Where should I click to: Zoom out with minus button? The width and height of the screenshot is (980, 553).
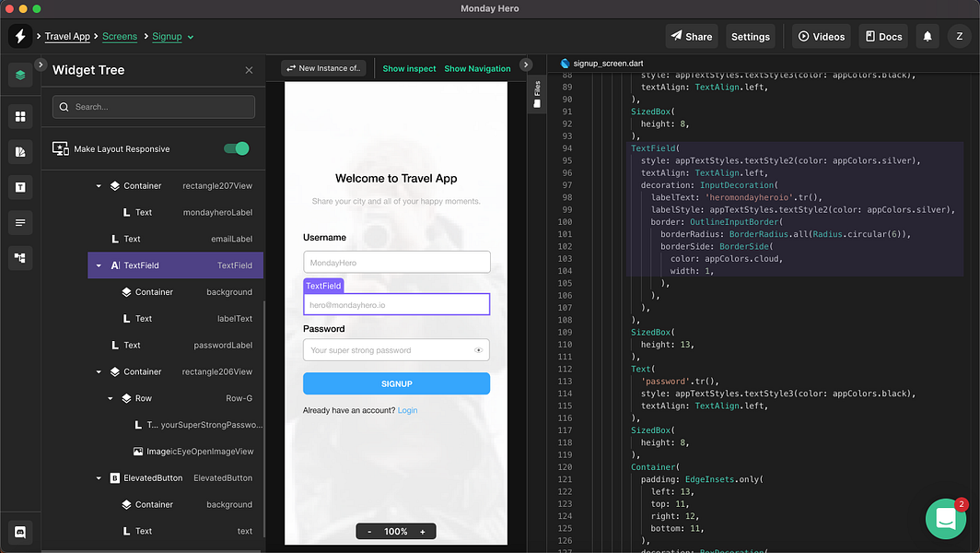tap(369, 532)
